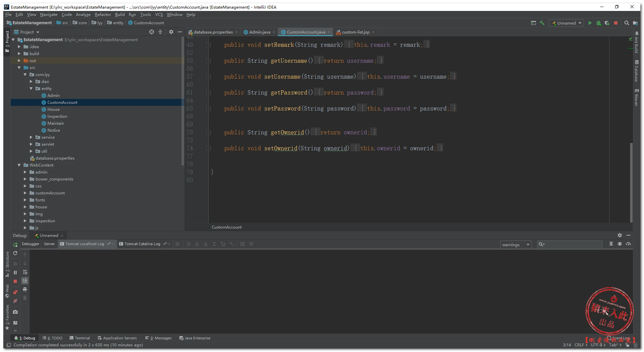
Task: Switch to the Admin.java editor tab
Action: (x=259, y=32)
